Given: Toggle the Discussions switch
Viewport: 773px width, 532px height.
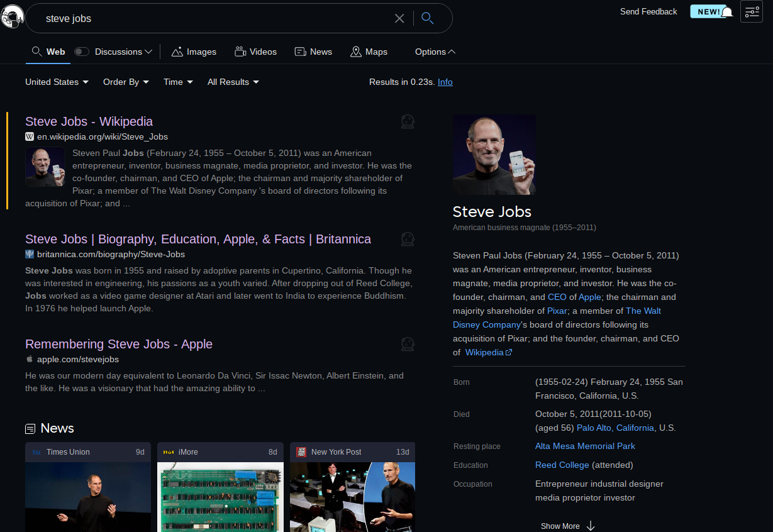Looking at the screenshot, I should pyautogui.click(x=82, y=52).
